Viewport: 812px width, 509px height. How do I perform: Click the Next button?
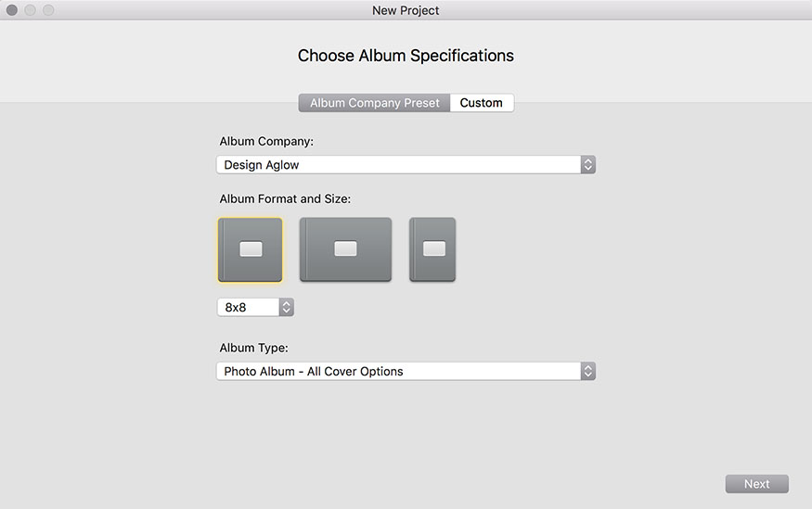756,484
